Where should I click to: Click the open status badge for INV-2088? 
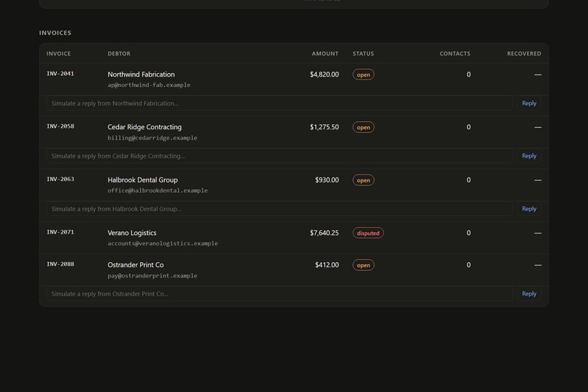point(363,265)
